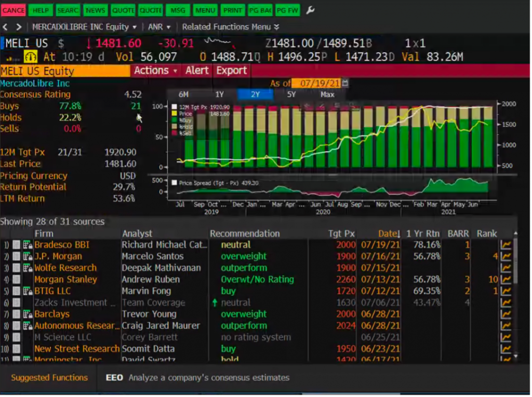Open the ANR function dropdown
Image resolution: width=532 pixels, height=397 pixels.
159,27
